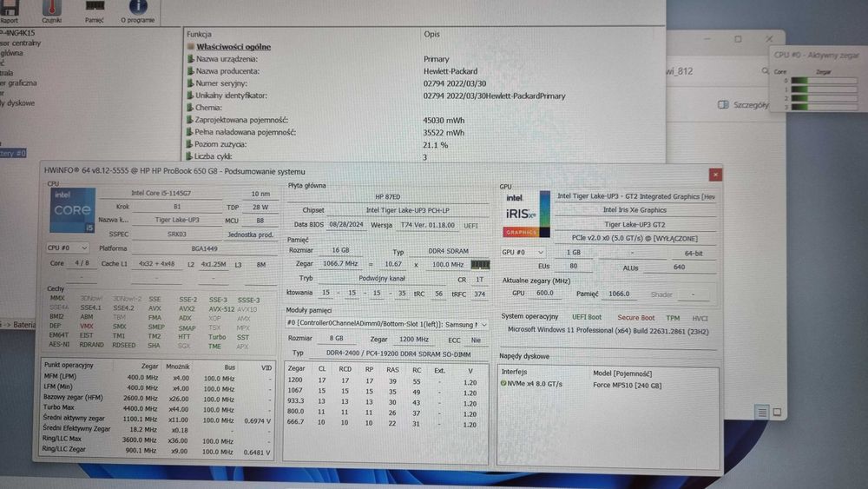Click the Szczegóły pane icon in back window
This screenshot has width=868, height=489.
tap(723, 105)
